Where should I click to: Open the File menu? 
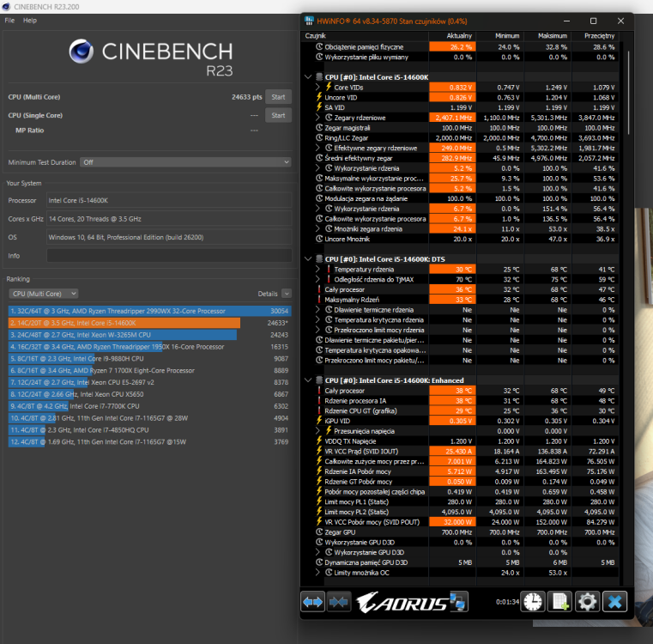click(x=9, y=21)
